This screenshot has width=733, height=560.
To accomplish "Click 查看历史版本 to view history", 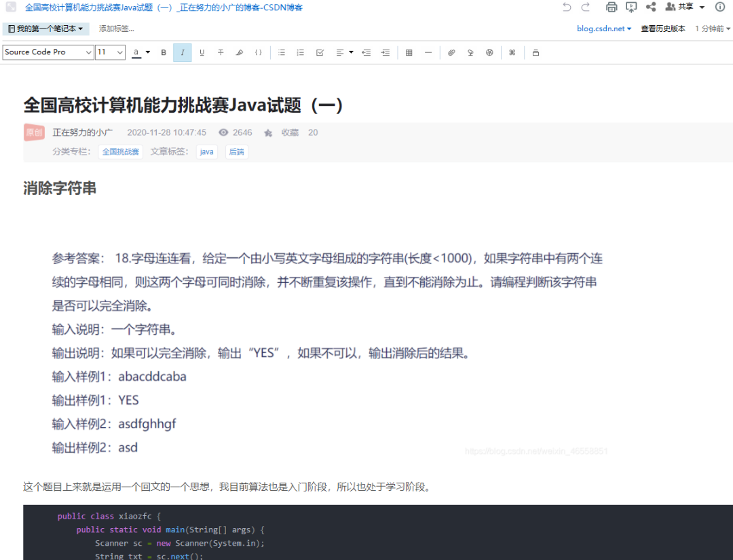I will click(x=662, y=29).
